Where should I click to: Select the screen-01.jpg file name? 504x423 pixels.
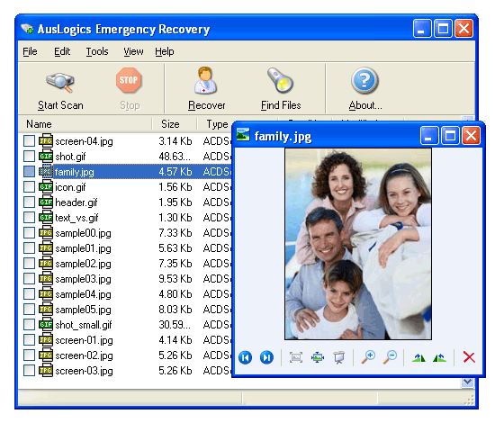[x=84, y=340]
